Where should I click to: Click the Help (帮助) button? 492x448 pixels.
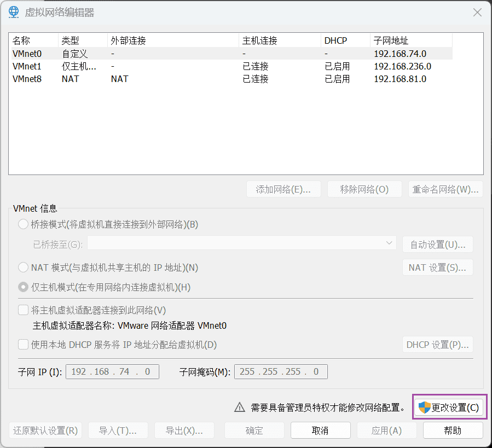[x=453, y=430]
